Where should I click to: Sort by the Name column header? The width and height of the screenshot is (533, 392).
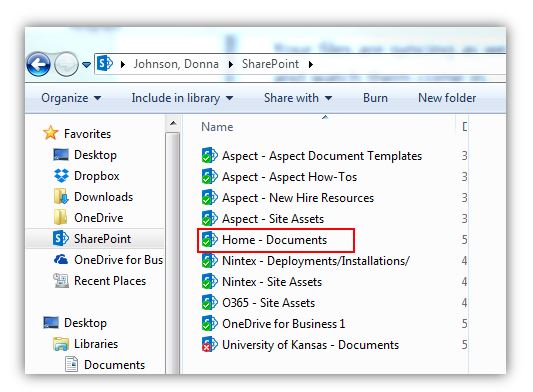tap(217, 127)
